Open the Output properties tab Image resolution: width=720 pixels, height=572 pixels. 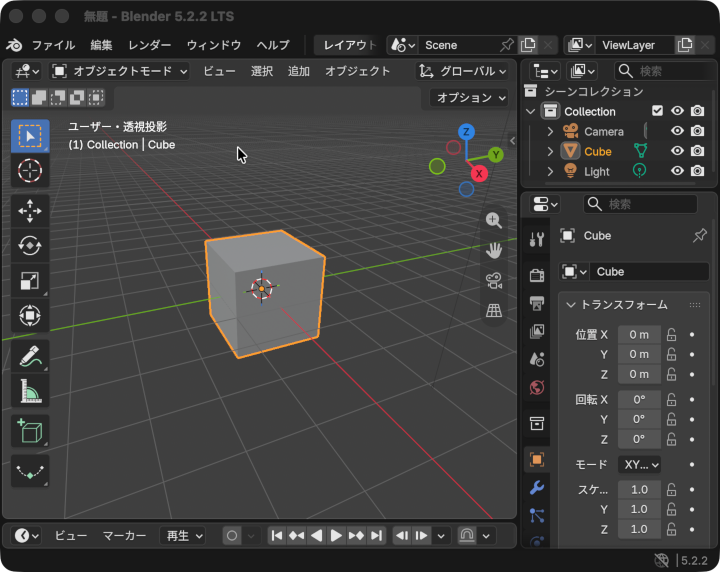coord(536,303)
